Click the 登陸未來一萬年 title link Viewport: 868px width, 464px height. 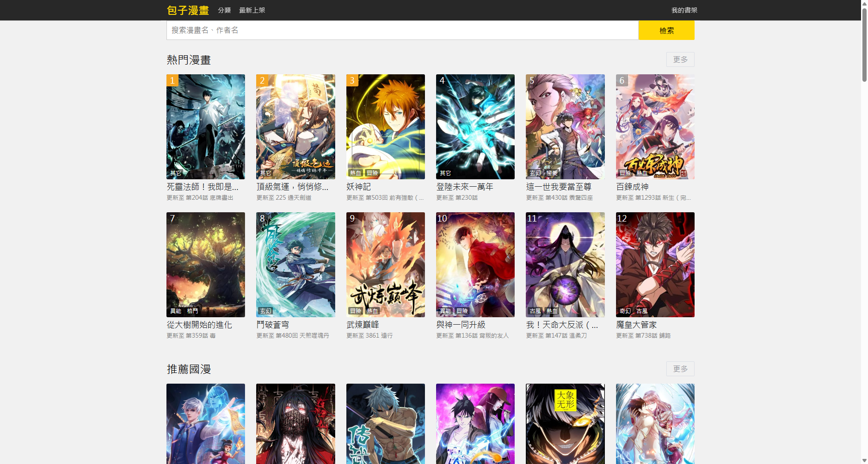(x=464, y=187)
